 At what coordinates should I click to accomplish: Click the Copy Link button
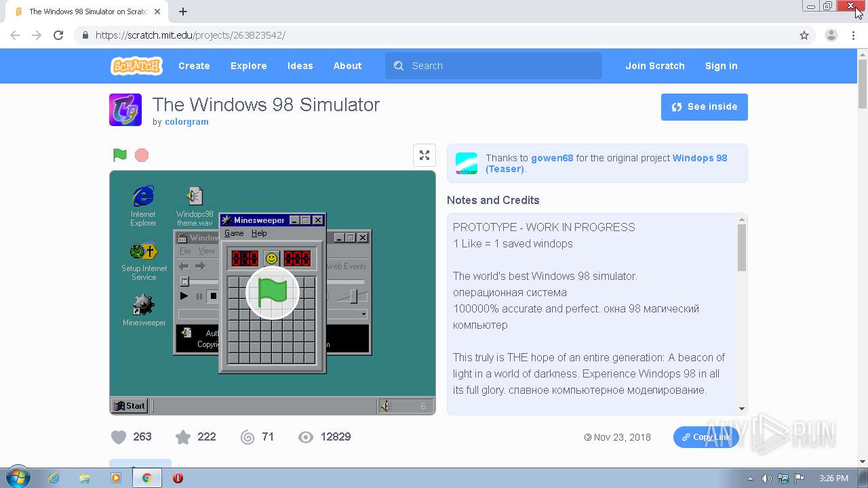pos(706,437)
